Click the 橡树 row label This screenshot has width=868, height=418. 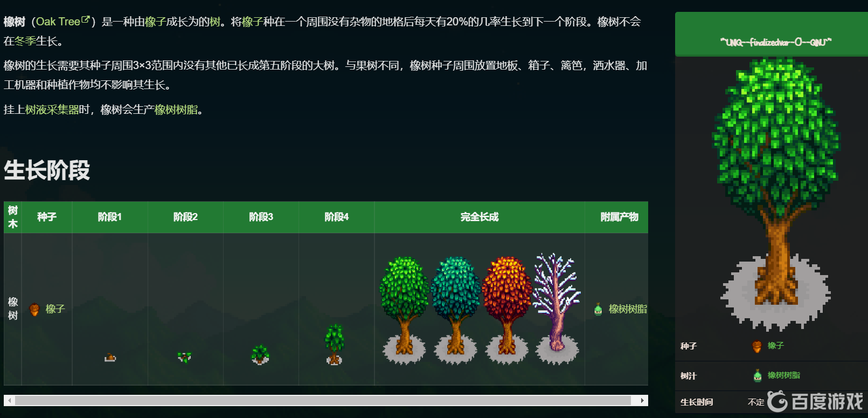pyautogui.click(x=13, y=309)
